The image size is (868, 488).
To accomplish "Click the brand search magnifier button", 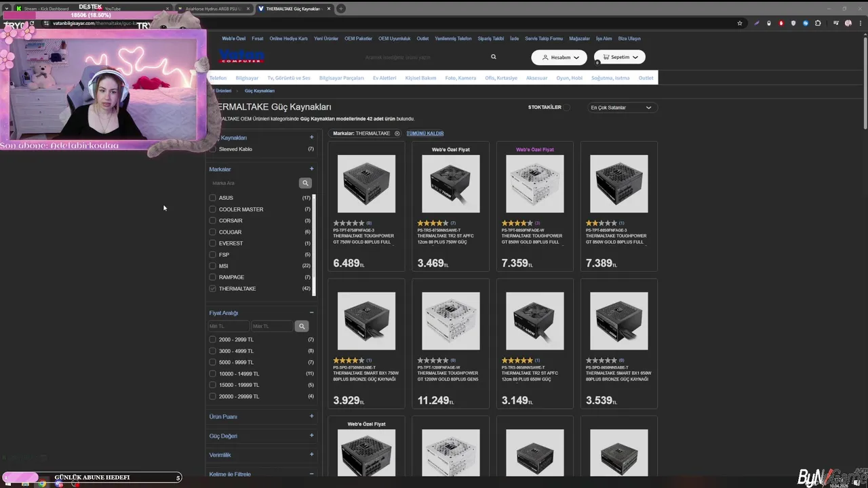I will (x=305, y=183).
